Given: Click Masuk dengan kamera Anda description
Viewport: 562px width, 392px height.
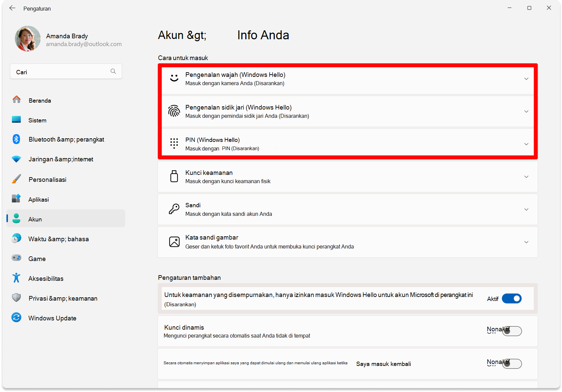Looking at the screenshot, I should 235,83.
